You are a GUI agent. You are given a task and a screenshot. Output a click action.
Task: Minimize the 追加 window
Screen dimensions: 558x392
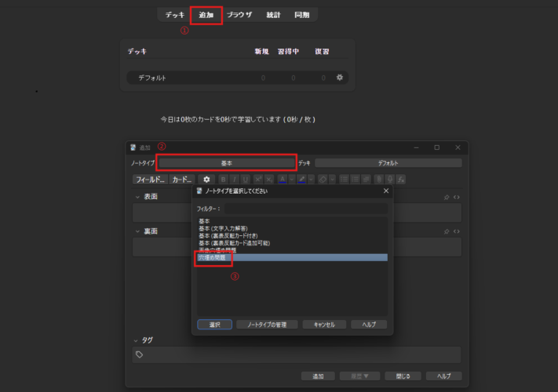point(416,147)
